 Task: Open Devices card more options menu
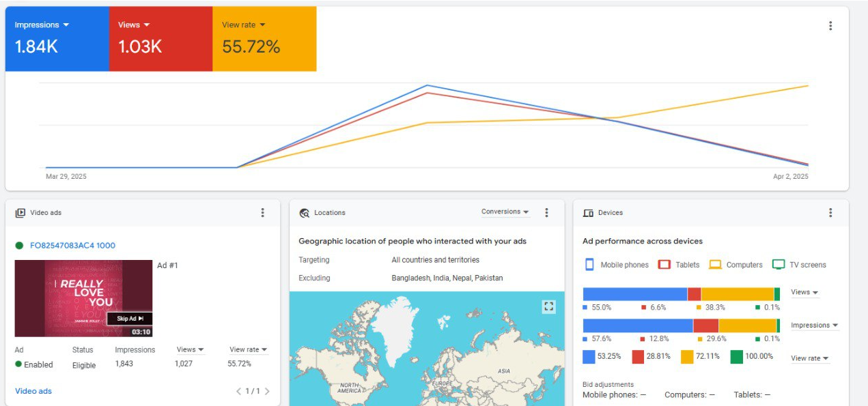click(830, 213)
